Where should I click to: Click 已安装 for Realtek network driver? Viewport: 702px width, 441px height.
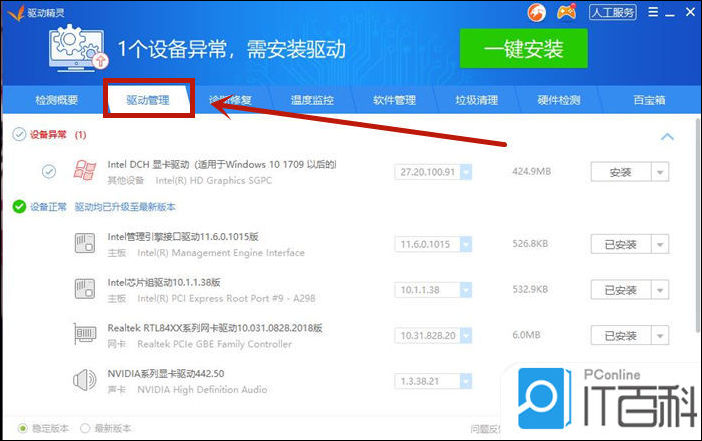pyautogui.click(x=621, y=336)
